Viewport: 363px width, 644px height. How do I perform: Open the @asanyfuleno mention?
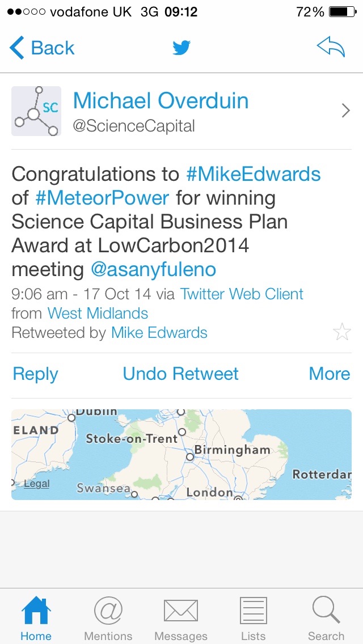153,269
